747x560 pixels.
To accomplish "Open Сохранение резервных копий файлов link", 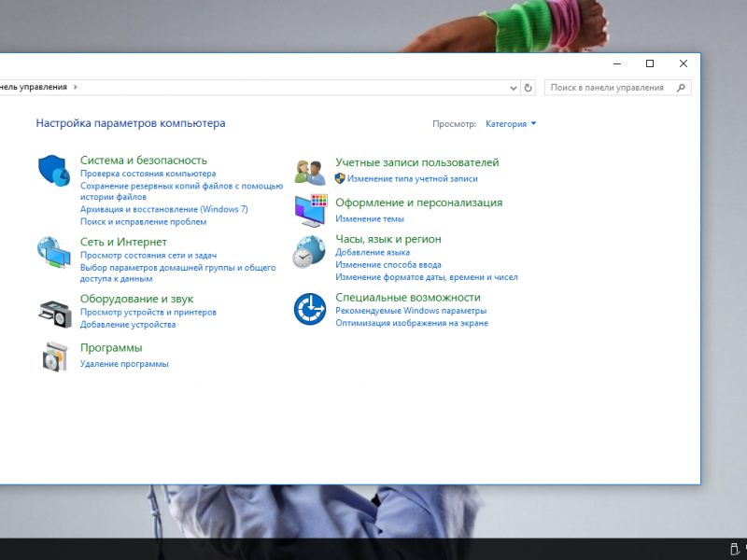I will coord(181,191).
